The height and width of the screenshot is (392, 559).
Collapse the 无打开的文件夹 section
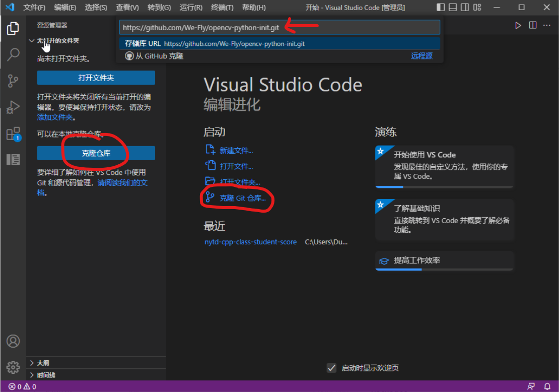(x=57, y=40)
